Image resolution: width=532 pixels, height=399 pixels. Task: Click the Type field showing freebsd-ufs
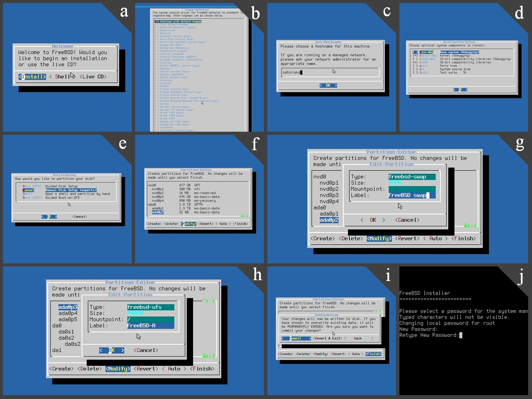click(151, 307)
